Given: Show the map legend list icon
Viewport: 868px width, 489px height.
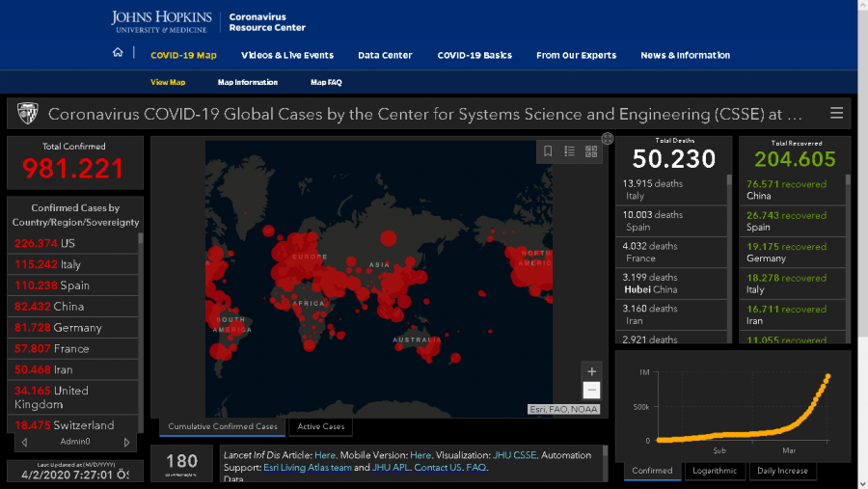Looking at the screenshot, I should (x=569, y=151).
